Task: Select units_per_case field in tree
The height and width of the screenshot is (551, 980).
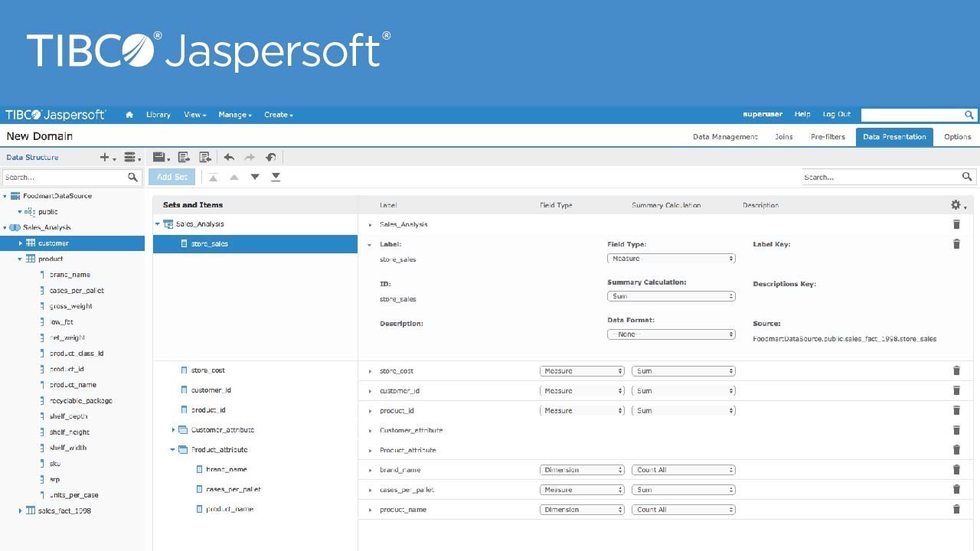Action: pyautogui.click(x=74, y=495)
